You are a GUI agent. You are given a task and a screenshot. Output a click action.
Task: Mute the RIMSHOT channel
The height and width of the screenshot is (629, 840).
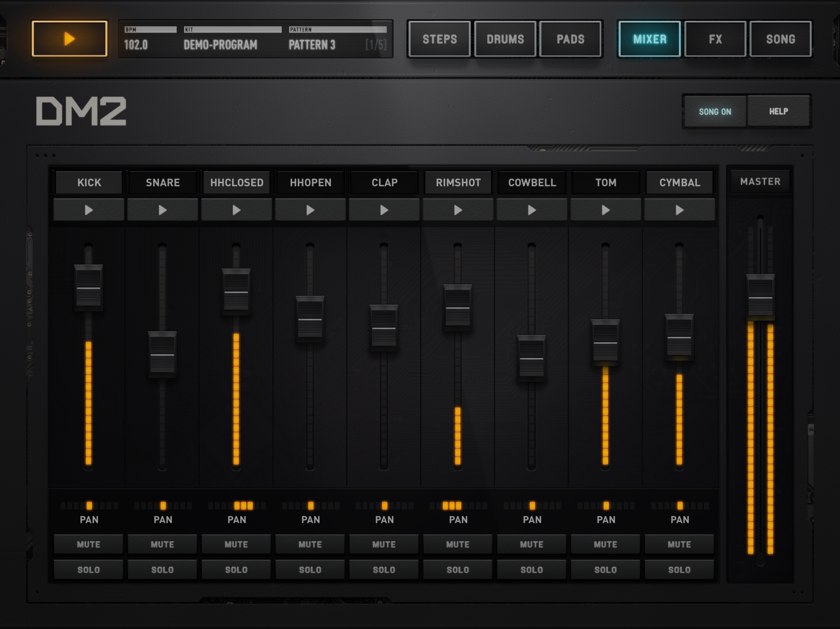click(458, 544)
